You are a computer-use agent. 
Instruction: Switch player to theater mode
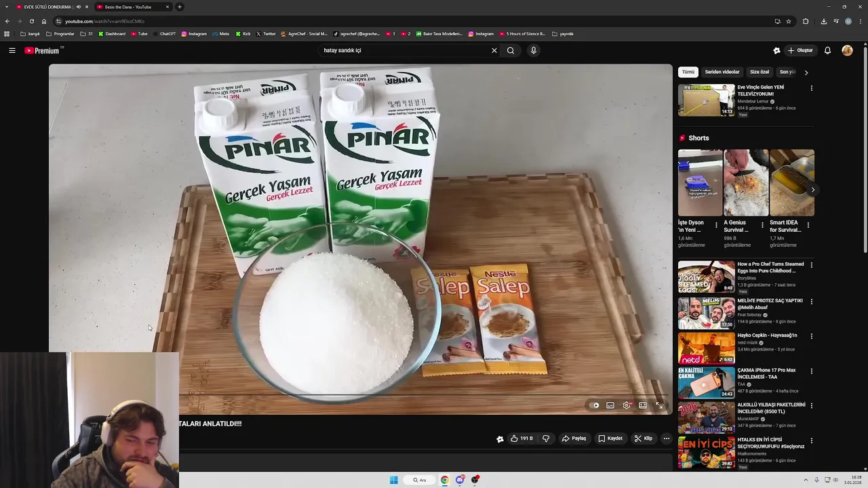[x=643, y=405]
